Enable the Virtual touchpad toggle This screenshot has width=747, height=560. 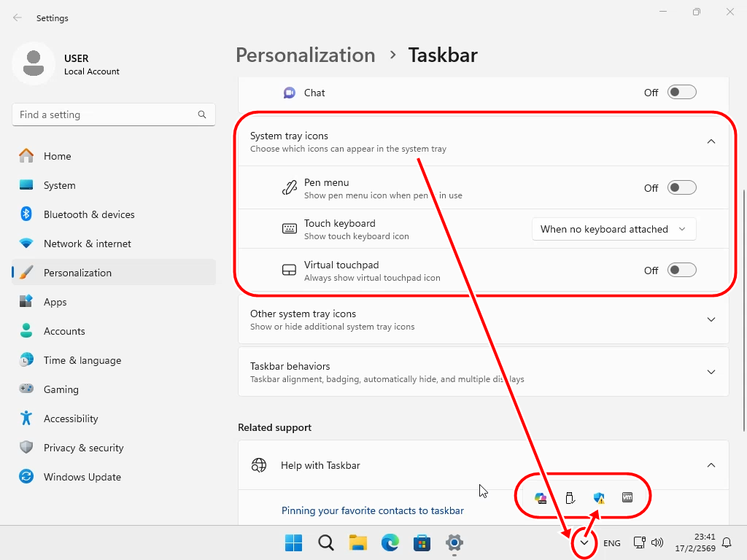(x=682, y=271)
